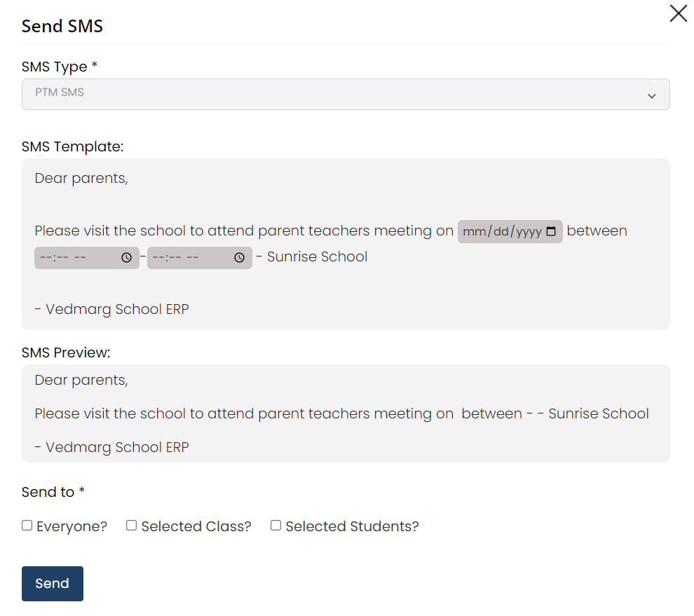Click the clock icon on first time field
Screen dimensions: 694x616
coord(125,257)
